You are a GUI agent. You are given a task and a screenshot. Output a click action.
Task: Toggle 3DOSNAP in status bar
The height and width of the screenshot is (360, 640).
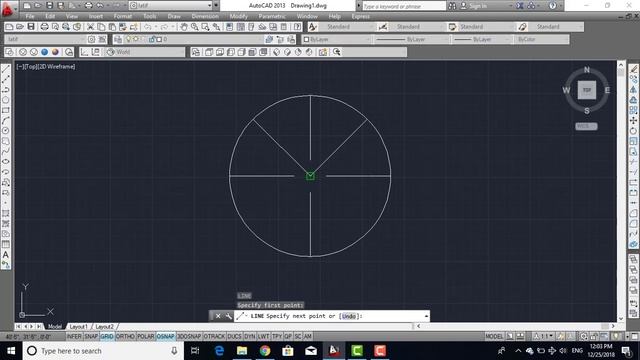189,336
